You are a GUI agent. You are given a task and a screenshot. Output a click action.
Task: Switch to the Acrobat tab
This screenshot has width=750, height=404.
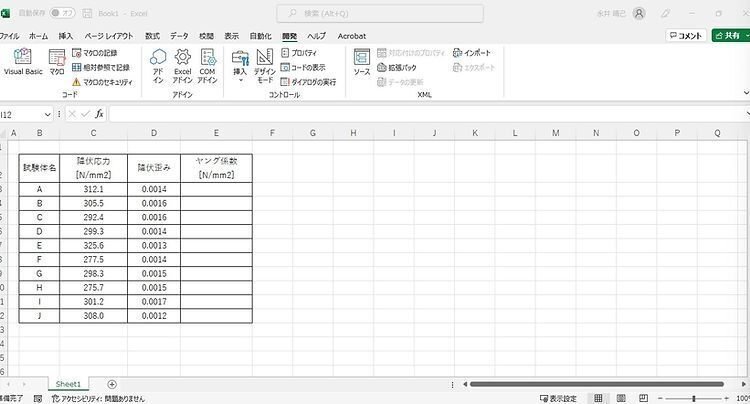point(352,36)
